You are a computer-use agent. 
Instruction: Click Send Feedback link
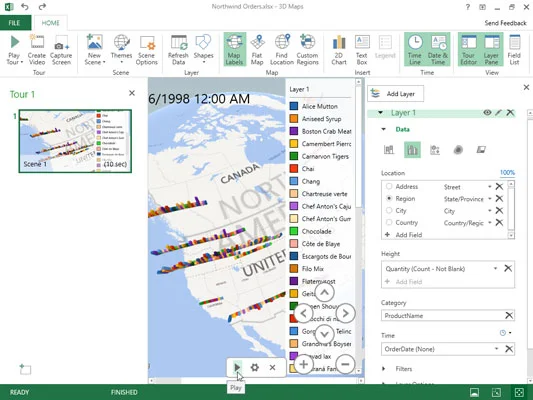point(505,23)
